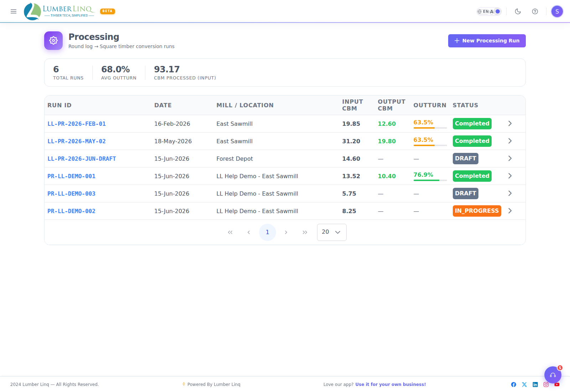
Task: Open the YouTube footer icon
Action: point(557,385)
